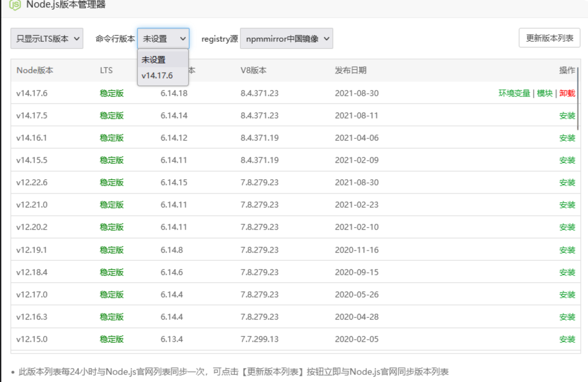Viewport: 588px width, 382px height.
Task: Click npm version 6.14.15 cell
Action: pyautogui.click(x=174, y=182)
